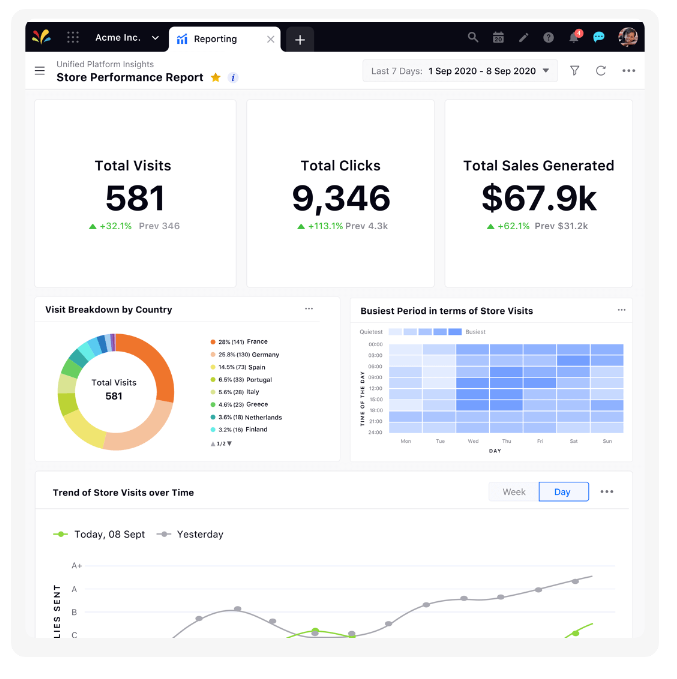Screen dimensions: 677x679
Task: Click the pencil edit icon
Action: tap(523, 38)
